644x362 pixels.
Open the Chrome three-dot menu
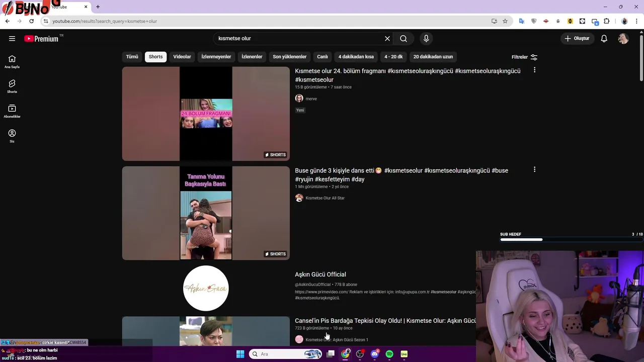[637, 21]
